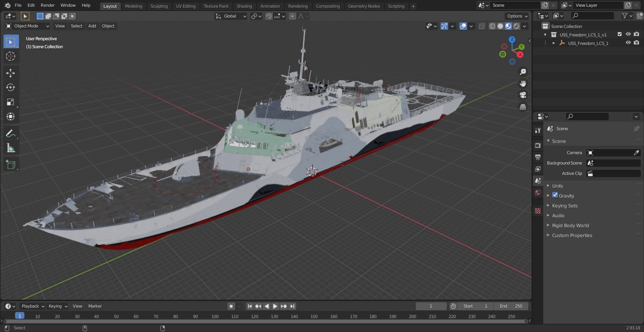Screen dimensions: 644x332
Task: Click the current frame number field
Action: click(431, 306)
